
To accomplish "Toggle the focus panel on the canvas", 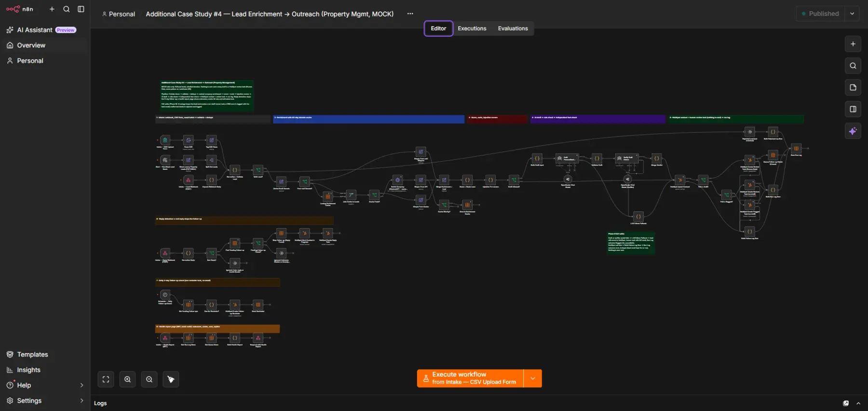I will (853, 109).
